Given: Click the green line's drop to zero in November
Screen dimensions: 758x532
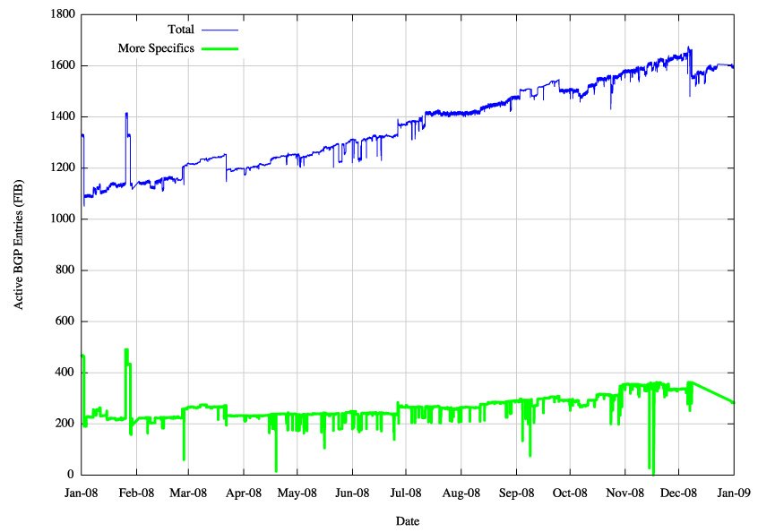Looking at the screenshot, I should [653, 473].
